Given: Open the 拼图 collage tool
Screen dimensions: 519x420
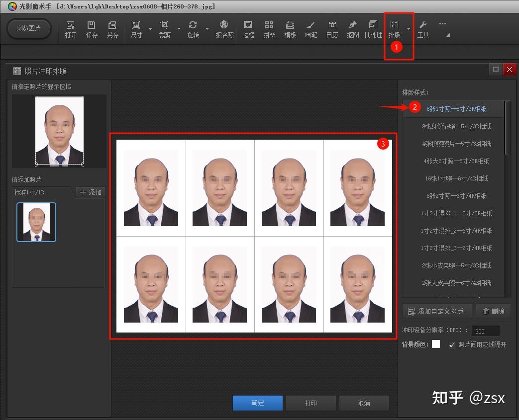Looking at the screenshot, I should pos(269,29).
